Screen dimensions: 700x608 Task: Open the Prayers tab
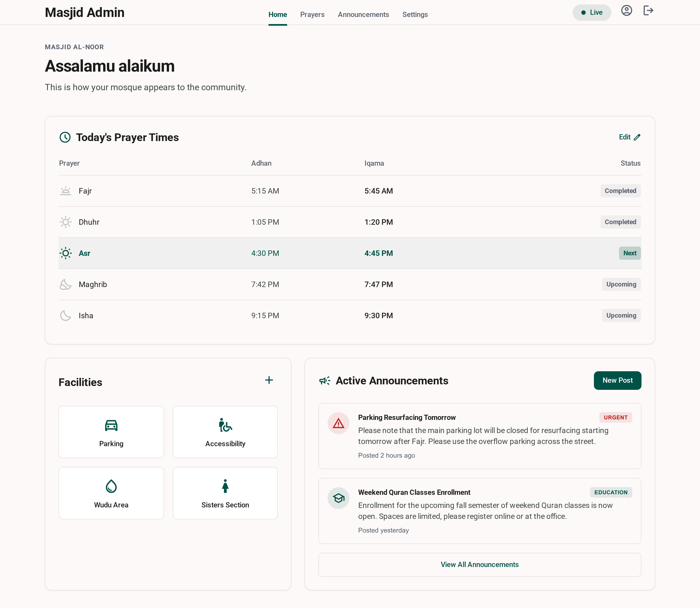click(x=312, y=14)
